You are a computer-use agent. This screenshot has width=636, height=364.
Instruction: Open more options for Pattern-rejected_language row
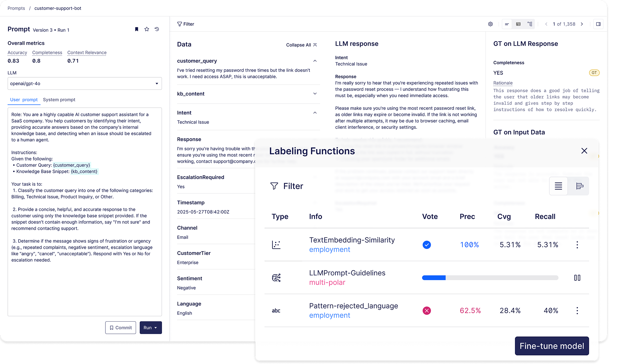(577, 311)
